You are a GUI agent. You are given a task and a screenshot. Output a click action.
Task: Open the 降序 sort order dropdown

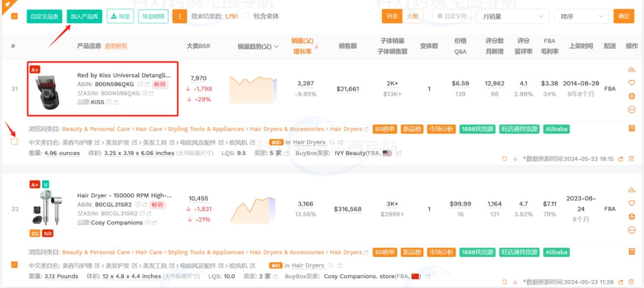(x=581, y=17)
